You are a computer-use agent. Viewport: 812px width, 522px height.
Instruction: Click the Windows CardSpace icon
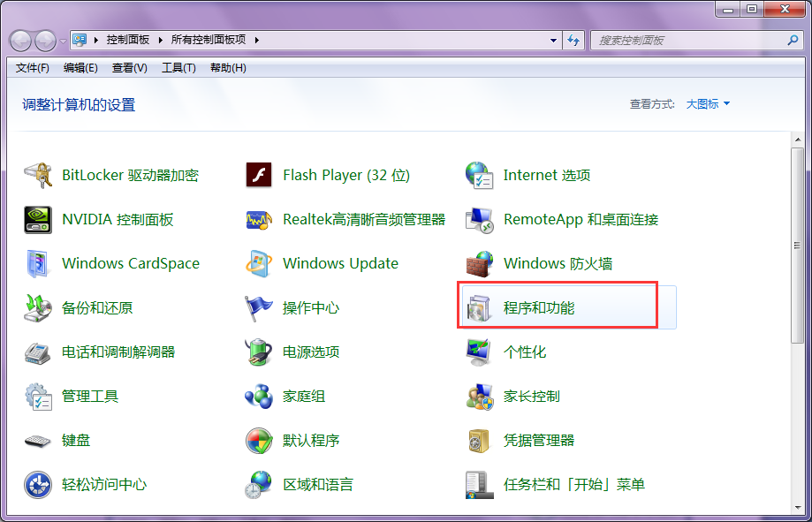tap(38, 263)
